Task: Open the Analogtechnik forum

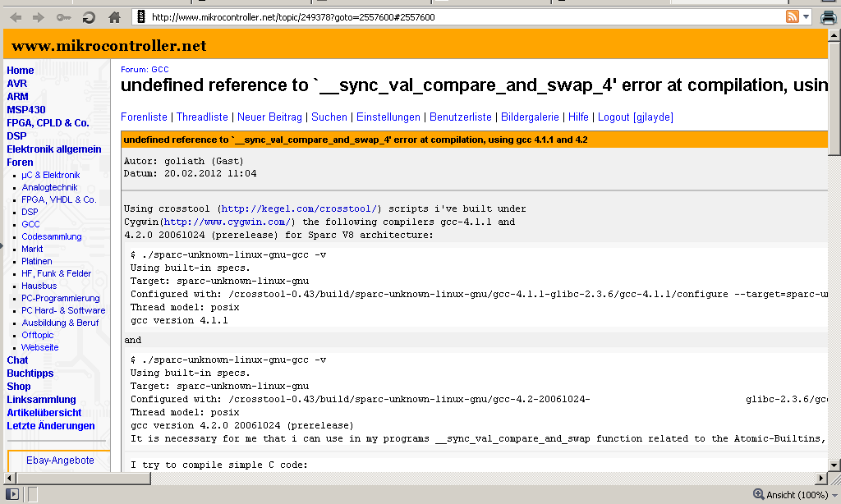Action: click(49, 188)
